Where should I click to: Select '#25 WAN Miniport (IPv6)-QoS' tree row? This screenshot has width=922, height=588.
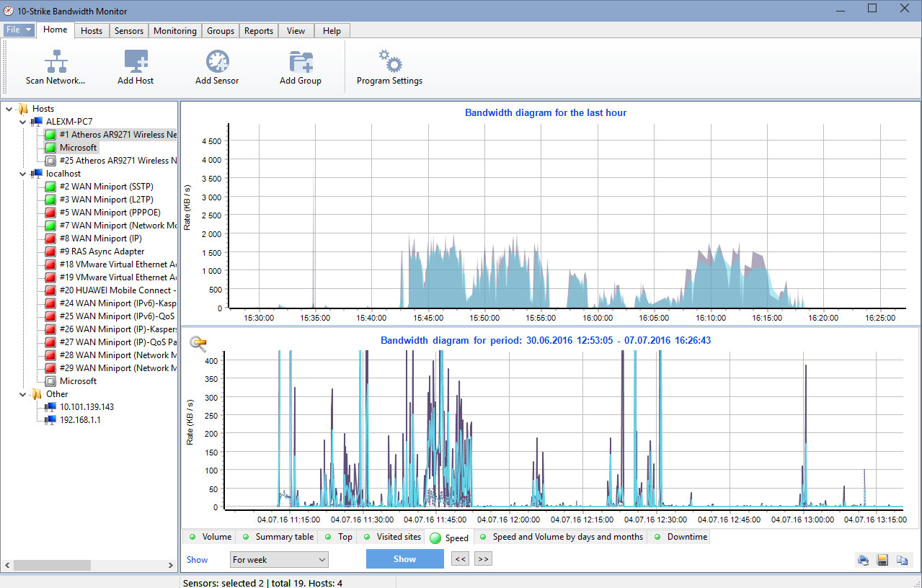(x=118, y=316)
